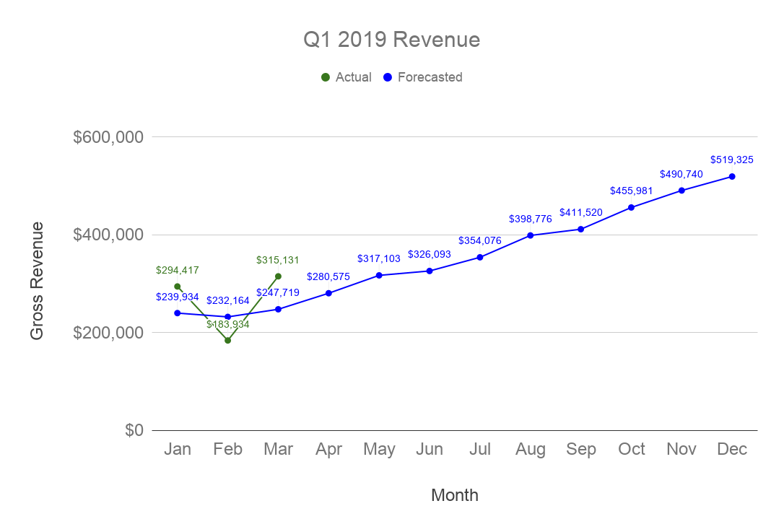Click the green $315,131 data label

coord(278,260)
